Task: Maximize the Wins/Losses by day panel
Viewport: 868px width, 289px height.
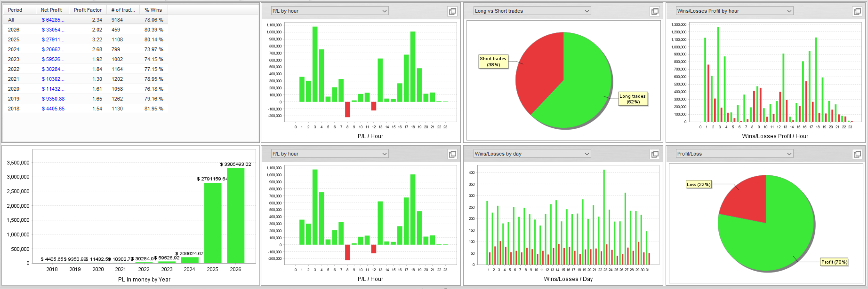Action: pyautogui.click(x=655, y=154)
